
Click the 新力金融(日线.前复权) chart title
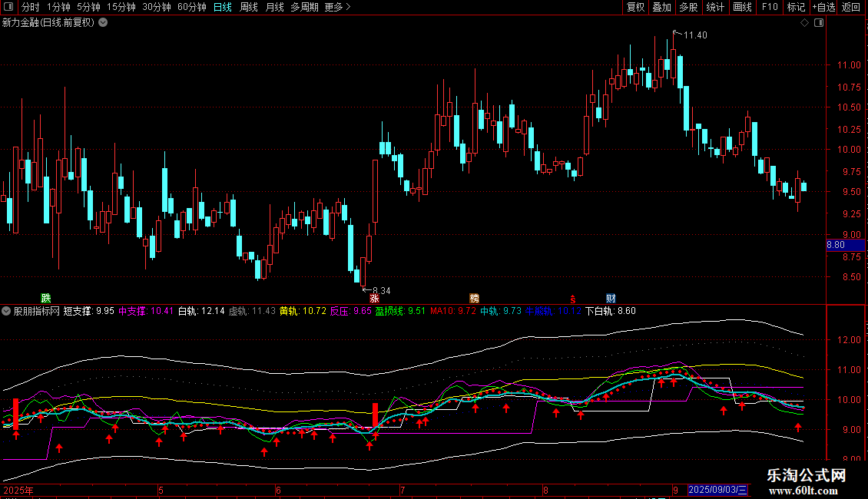point(48,23)
